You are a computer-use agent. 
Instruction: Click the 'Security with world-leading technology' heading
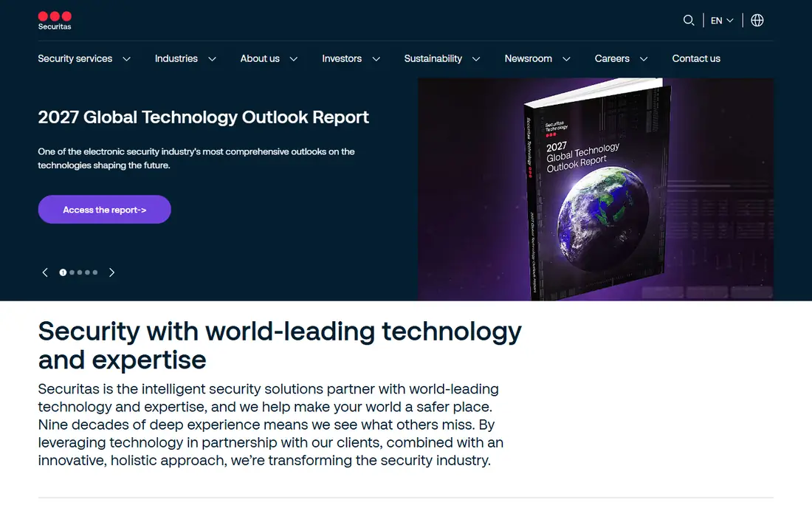tap(280, 346)
